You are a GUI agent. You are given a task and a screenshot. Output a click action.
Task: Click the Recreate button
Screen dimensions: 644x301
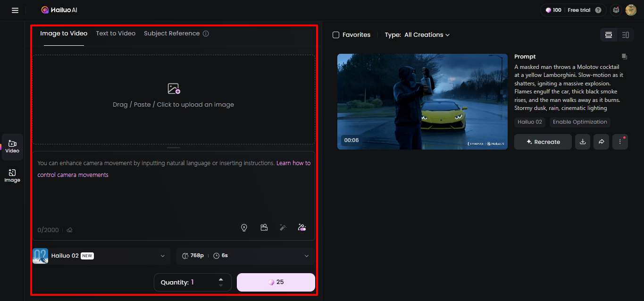pyautogui.click(x=543, y=142)
